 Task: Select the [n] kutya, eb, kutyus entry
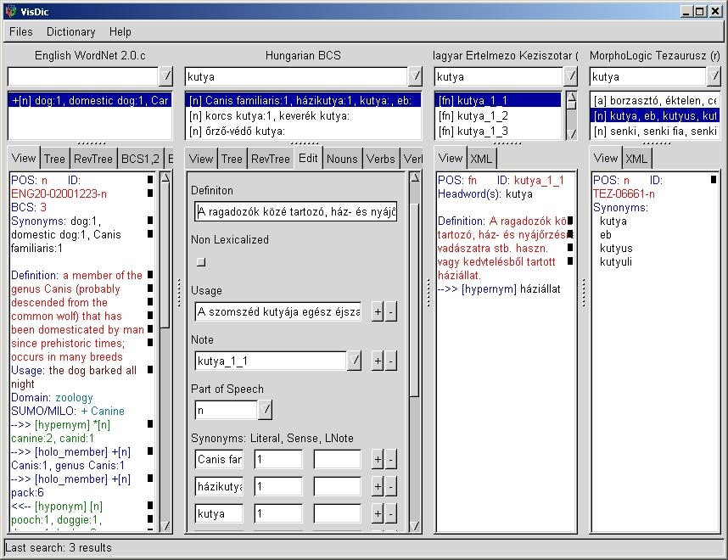[x=655, y=115]
